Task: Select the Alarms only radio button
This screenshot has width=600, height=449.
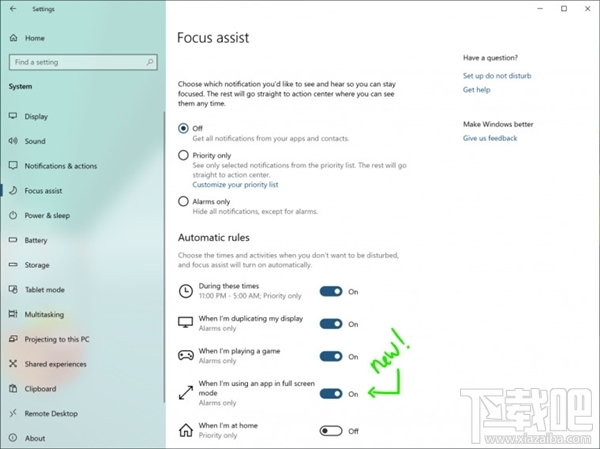Action: (183, 201)
